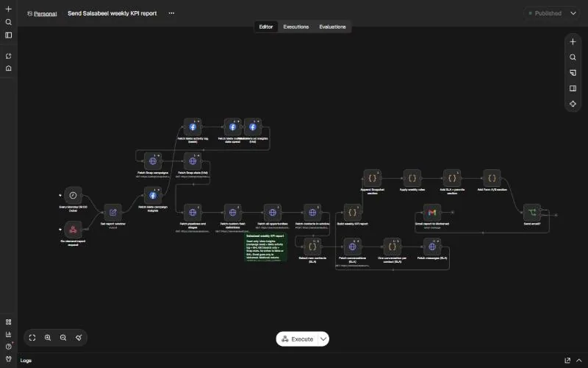Select the 'Fetch pipelines and stages' node
Screen dimensions: 588x368
point(193,213)
